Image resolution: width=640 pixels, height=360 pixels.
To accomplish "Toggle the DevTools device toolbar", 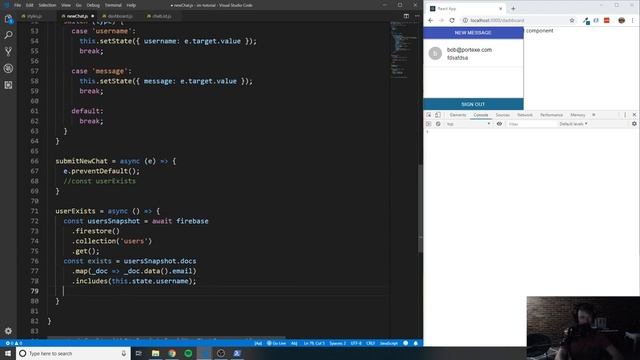I will (438, 115).
